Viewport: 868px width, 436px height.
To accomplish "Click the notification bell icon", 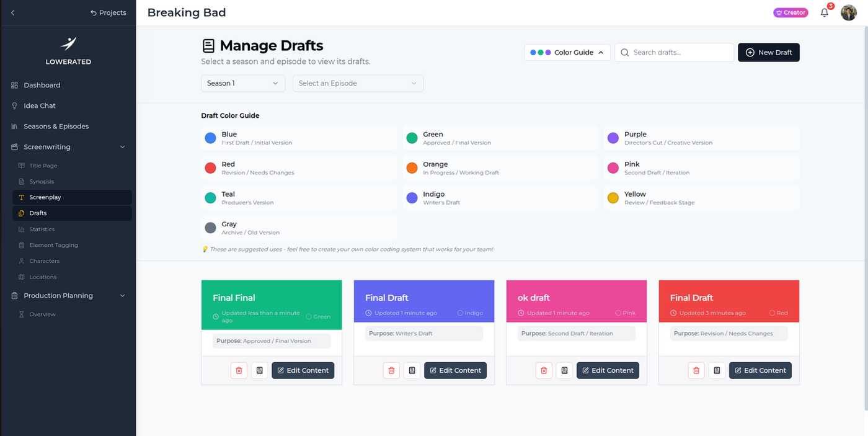I will [824, 12].
